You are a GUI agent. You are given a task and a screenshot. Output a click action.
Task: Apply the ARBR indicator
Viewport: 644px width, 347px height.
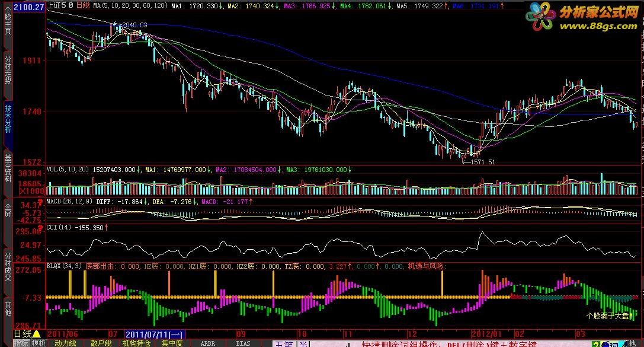point(207,343)
